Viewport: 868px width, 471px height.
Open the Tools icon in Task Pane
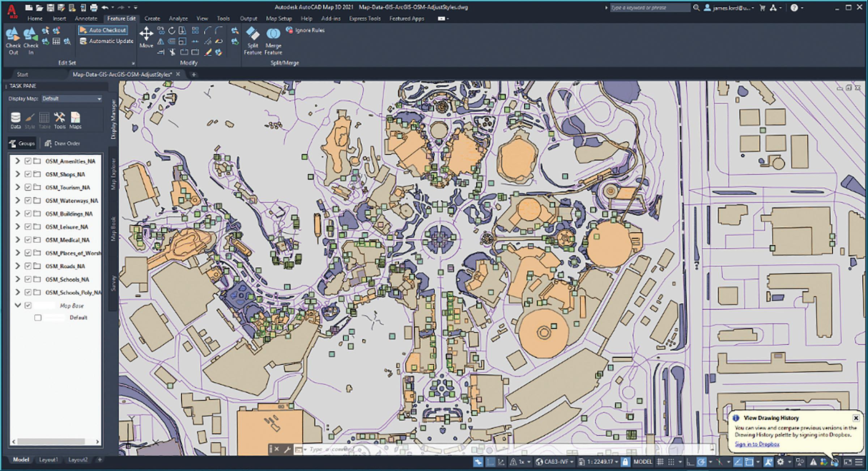(x=60, y=121)
